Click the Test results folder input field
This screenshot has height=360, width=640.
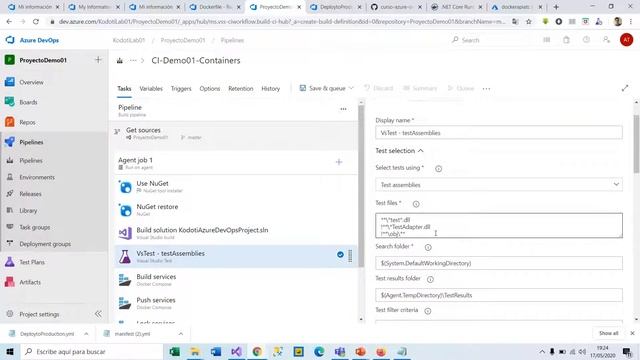(499, 295)
